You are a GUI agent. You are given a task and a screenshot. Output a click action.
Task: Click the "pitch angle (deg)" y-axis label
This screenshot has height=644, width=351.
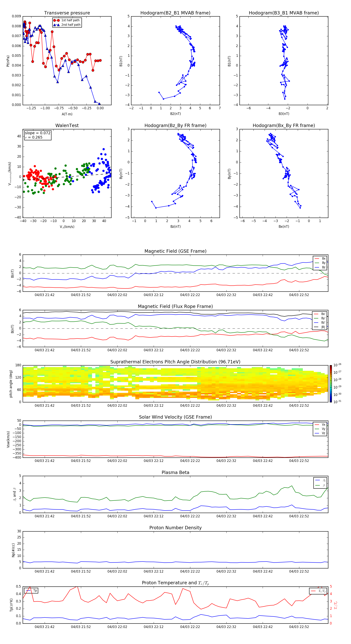tap(11, 384)
